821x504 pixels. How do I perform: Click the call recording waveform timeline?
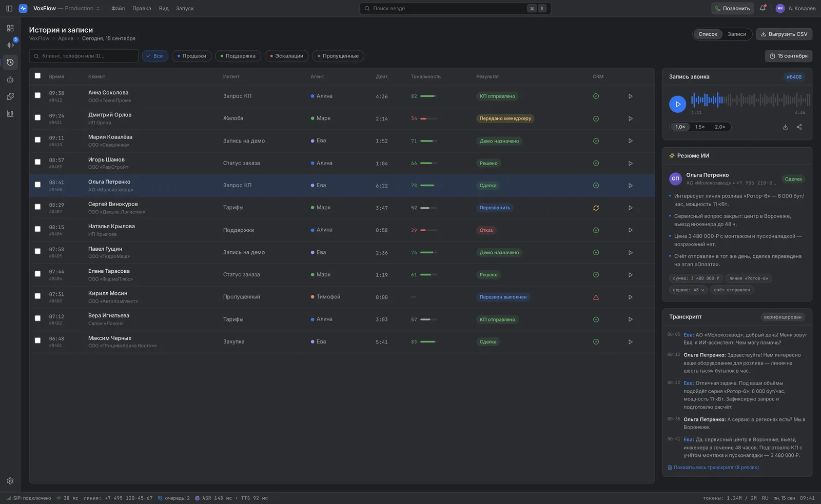[751, 99]
